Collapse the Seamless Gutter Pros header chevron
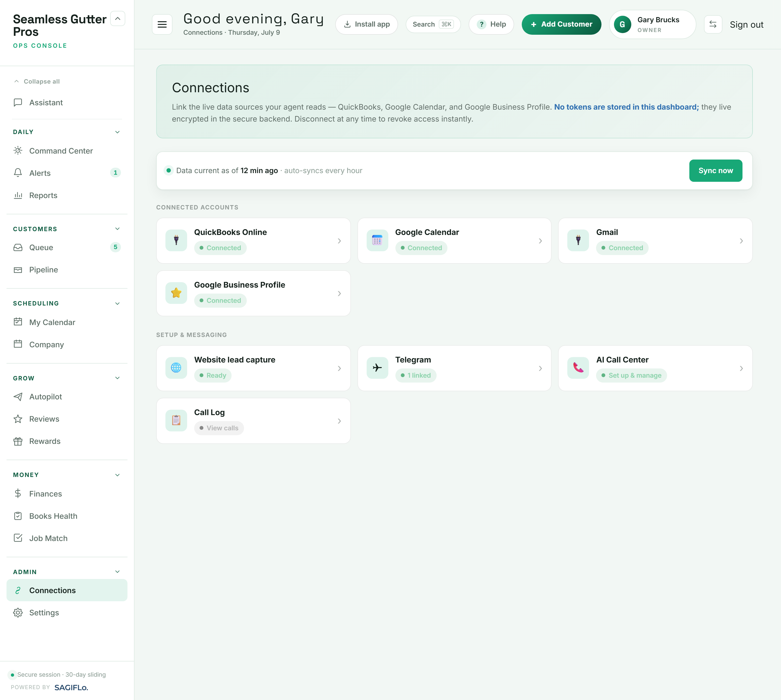Viewport: 781px width, 700px height. point(118,18)
